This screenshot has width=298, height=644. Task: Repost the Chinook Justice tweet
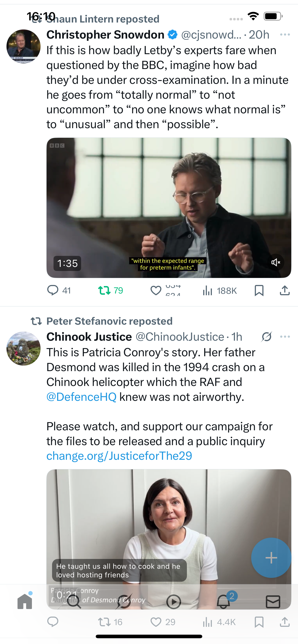point(104,622)
